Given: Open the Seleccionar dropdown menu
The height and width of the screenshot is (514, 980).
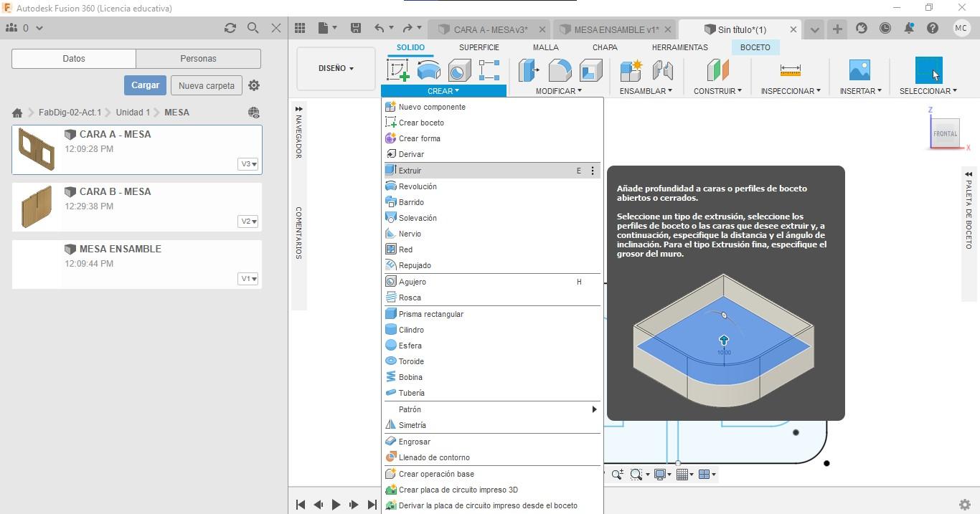Looking at the screenshot, I should [x=928, y=91].
